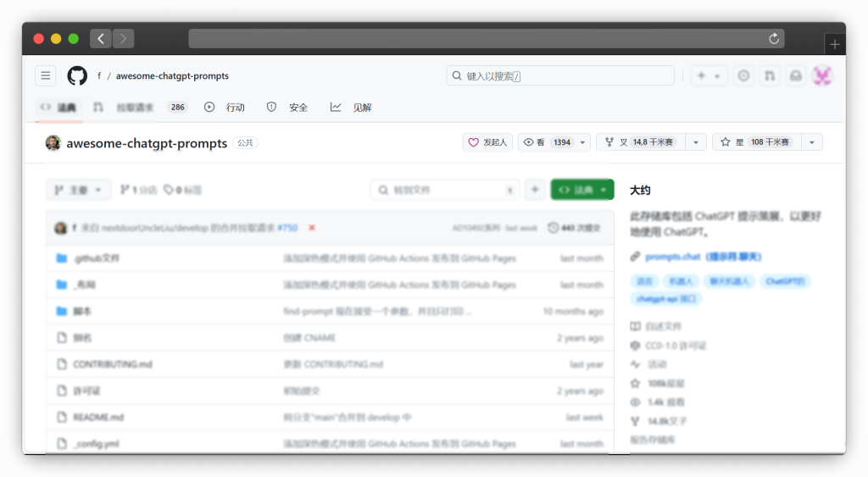The image size is (868, 477).
Task: Open the notifications inbox icon
Action: (795, 75)
